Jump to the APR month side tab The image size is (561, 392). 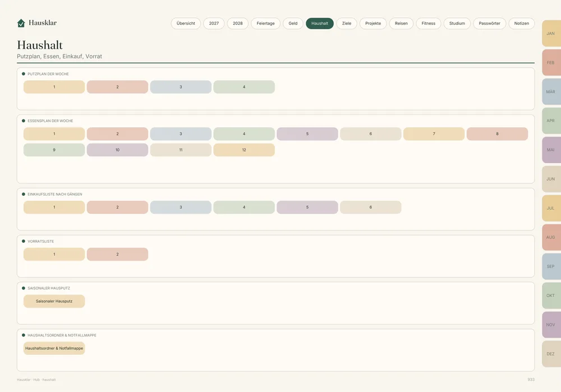click(x=551, y=121)
